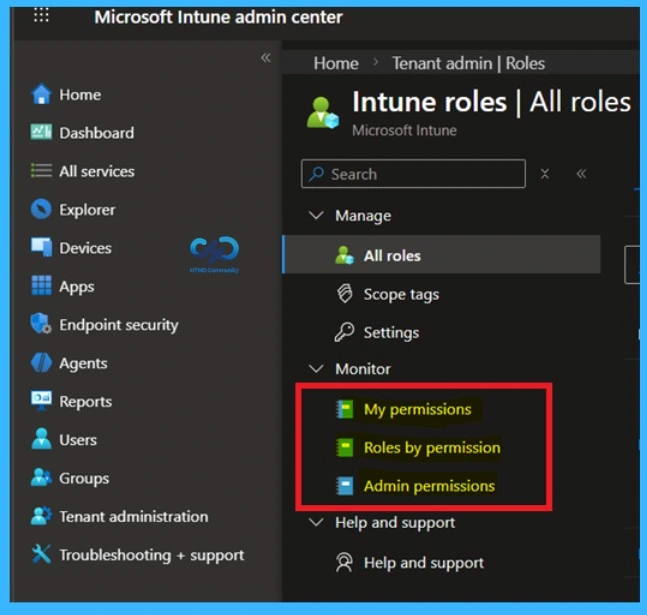The image size is (647, 615).
Task: Click the Settings key icon
Action: [x=344, y=332]
